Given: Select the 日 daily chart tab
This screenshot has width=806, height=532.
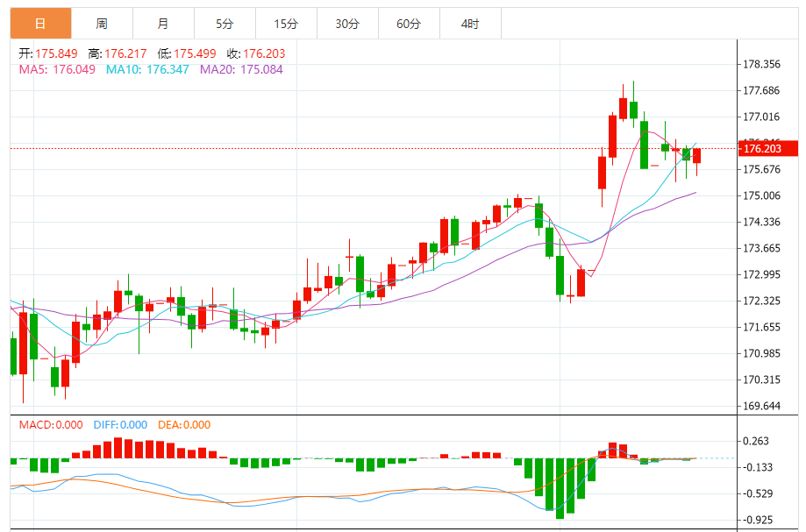Looking at the screenshot, I should pyautogui.click(x=41, y=24).
